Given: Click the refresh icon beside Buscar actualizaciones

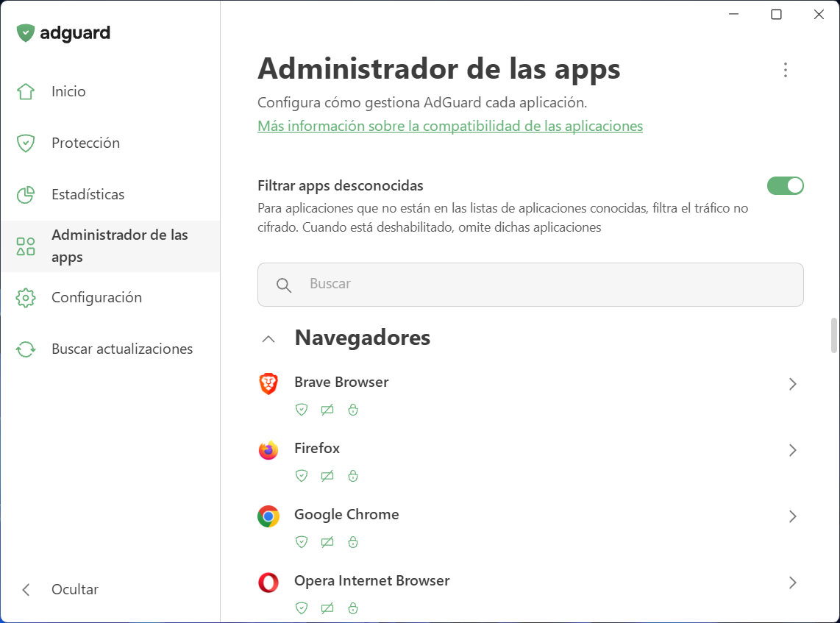Looking at the screenshot, I should point(26,349).
